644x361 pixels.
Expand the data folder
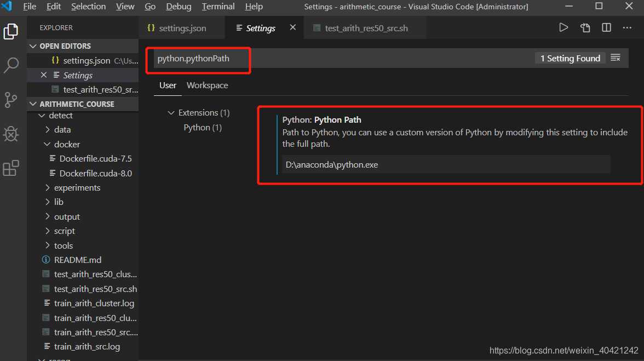click(48, 129)
